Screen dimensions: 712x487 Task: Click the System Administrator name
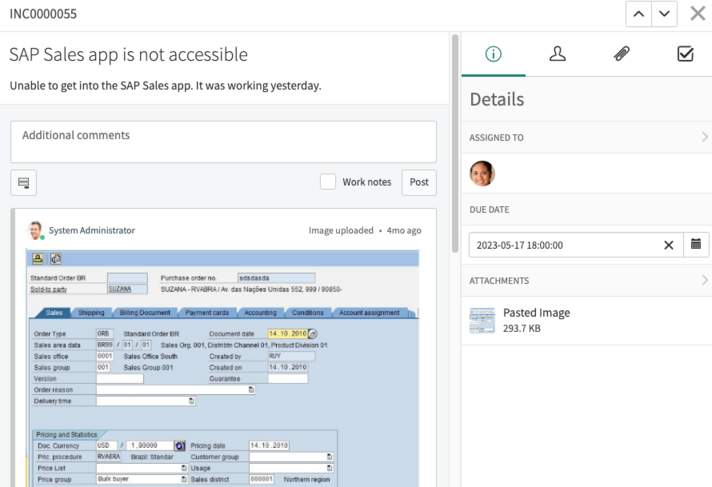[92, 230]
